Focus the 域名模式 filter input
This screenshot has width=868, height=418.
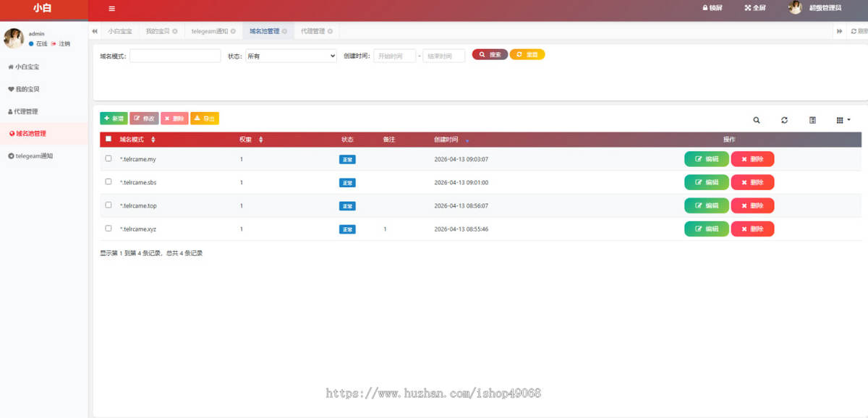(x=175, y=56)
